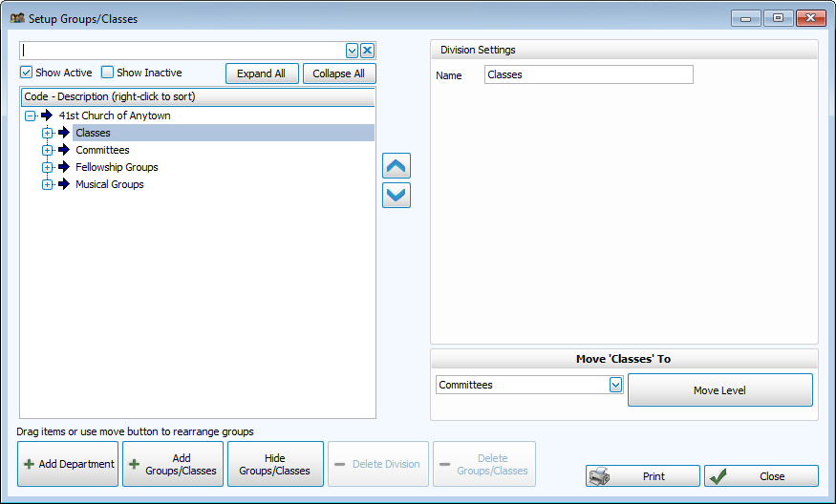This screenshot has width=836, height=504.
Task: Click the Division Name input field
Action: (x=588, y=74)
